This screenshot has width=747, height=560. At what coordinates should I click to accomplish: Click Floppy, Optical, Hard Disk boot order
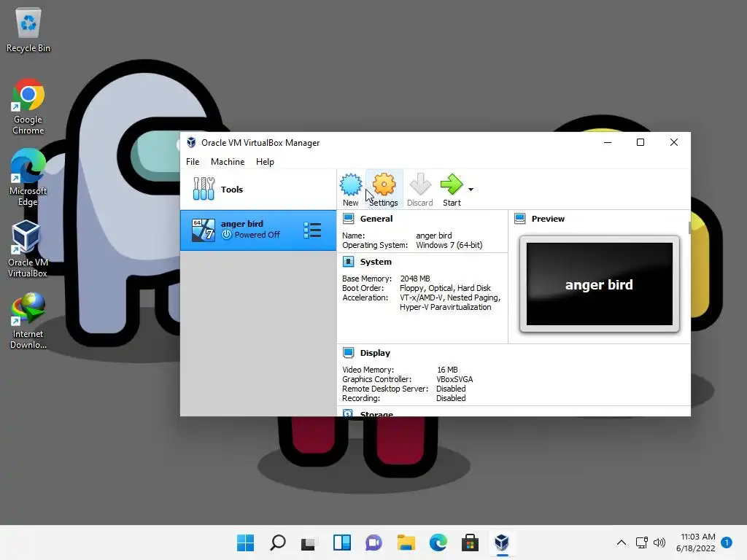pyautogui.click(x=445, y=288)
